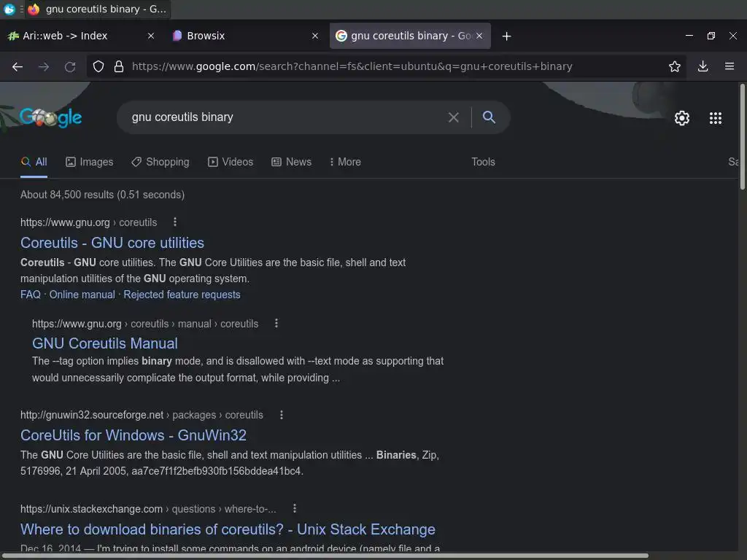Open the Firefox hamburger menu
The image size is (747, 560).
(x=729, y=66)
